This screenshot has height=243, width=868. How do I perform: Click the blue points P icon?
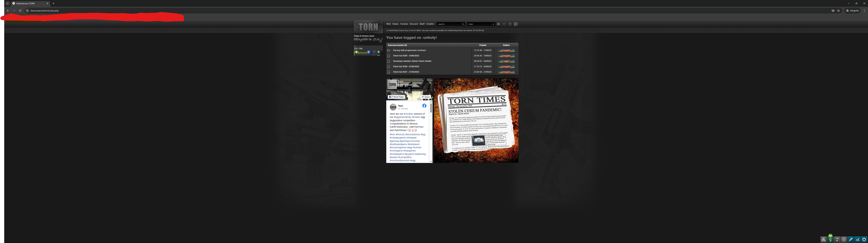point(369,52)
